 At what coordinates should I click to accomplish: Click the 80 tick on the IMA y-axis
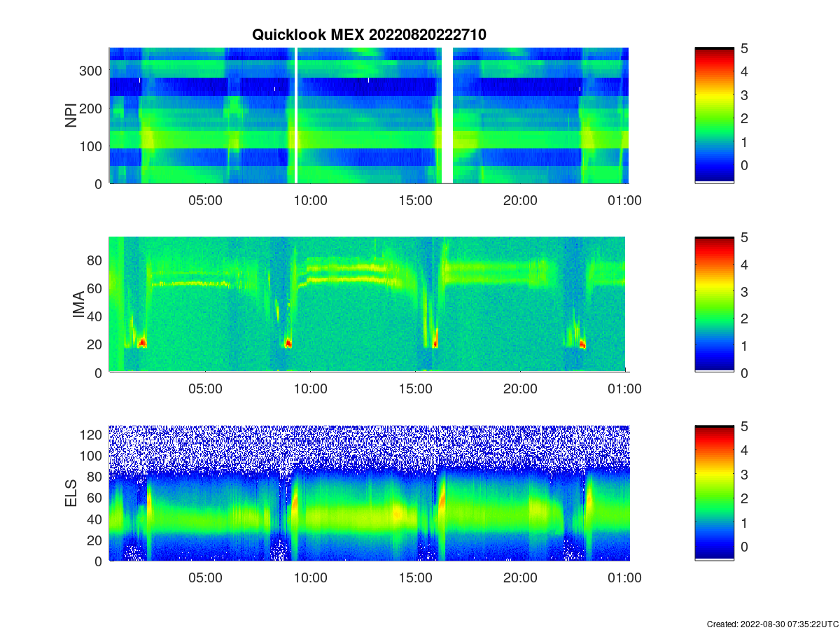[95, 260]
